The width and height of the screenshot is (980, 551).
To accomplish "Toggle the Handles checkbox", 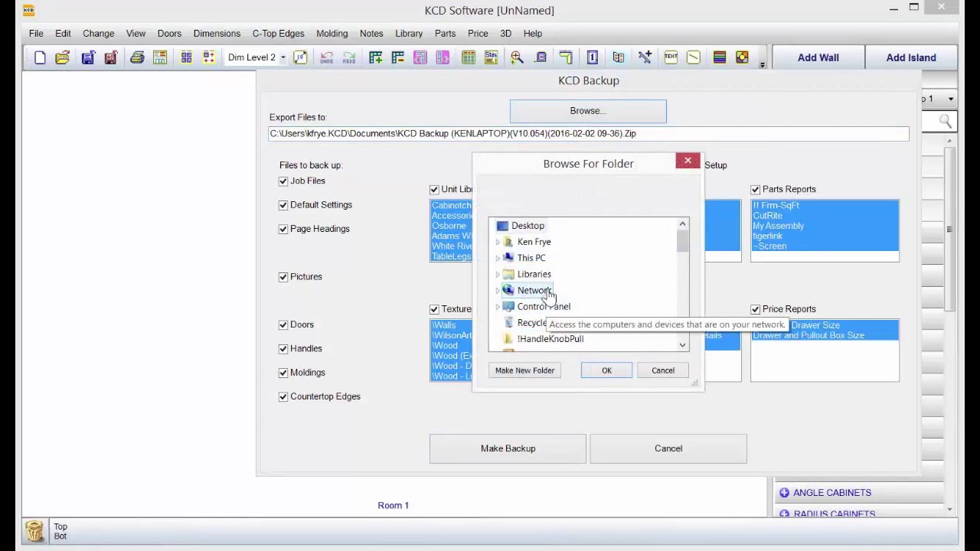I will tap(283, 349).
